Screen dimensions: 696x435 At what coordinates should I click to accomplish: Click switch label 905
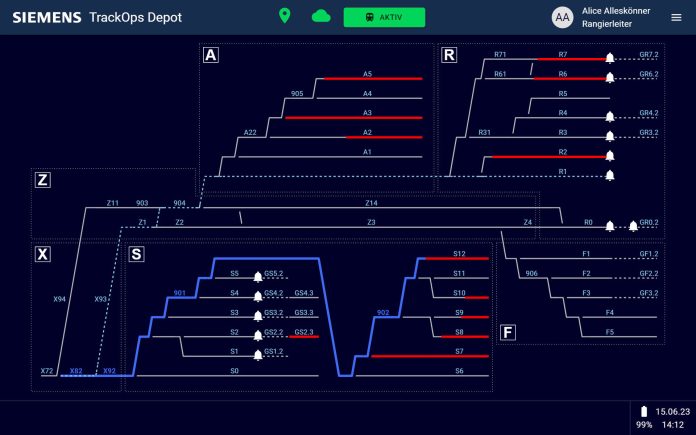coord(297,94)
